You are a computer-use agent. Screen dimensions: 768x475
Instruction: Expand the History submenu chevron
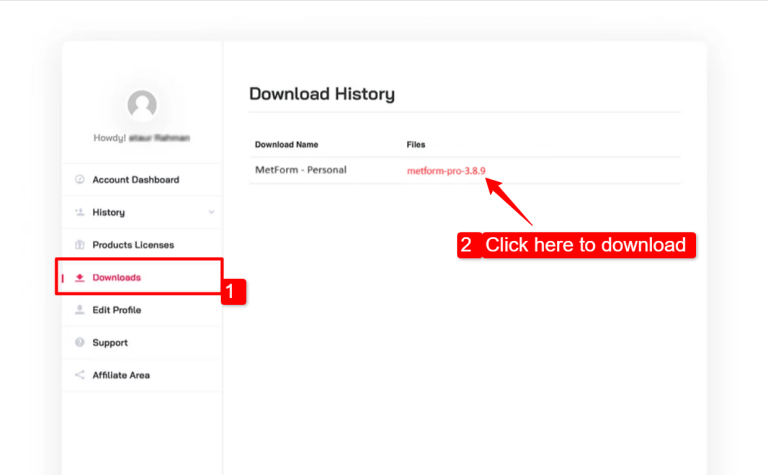tap(211, 212)
